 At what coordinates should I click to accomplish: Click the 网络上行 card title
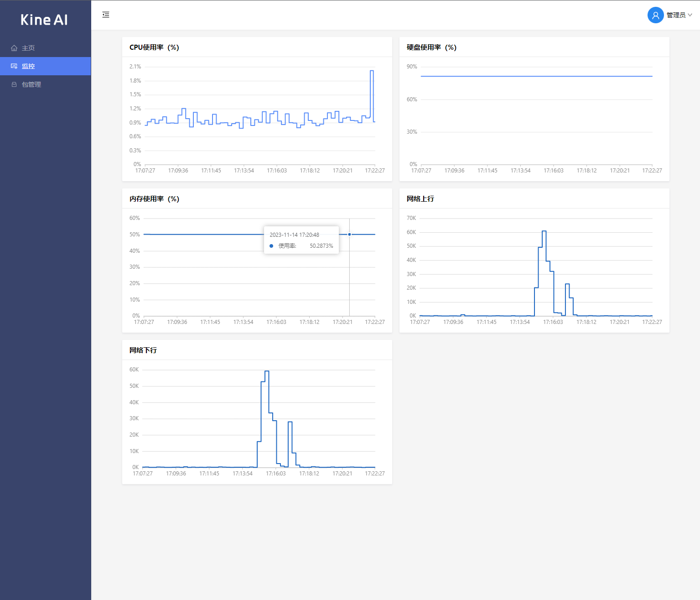coord(420,199)
